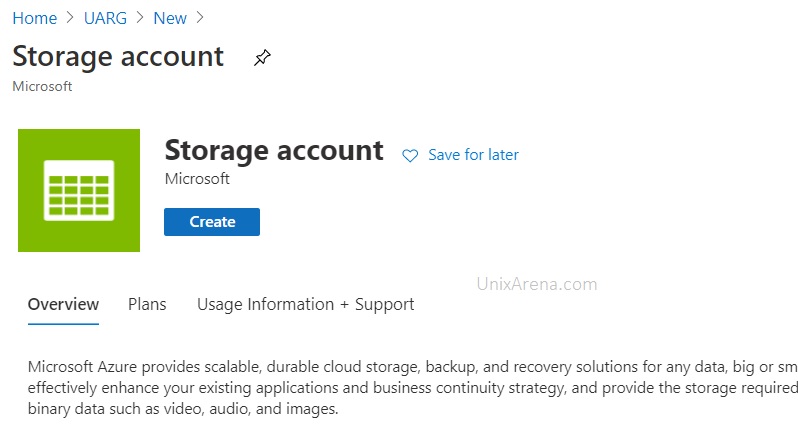Image resolution: width=798 pixels, height=442 pixels.
Task: Click the bold Storage account heading beside logo
Action: coord(274,150)
